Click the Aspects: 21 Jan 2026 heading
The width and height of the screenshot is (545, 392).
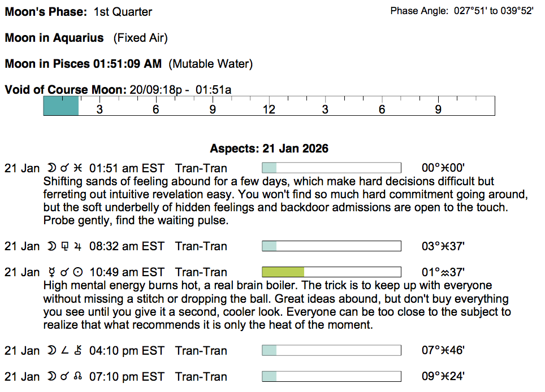(x=269, y=149)
